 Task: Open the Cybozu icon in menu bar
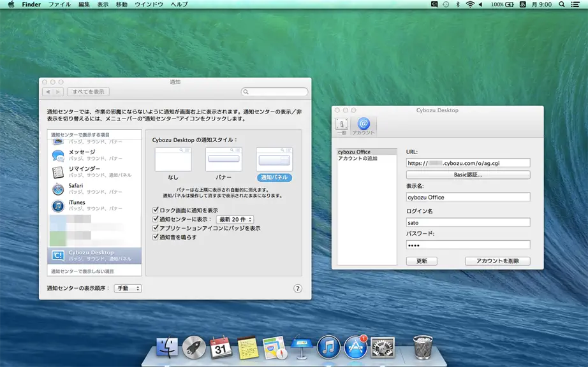coord(434,4)
